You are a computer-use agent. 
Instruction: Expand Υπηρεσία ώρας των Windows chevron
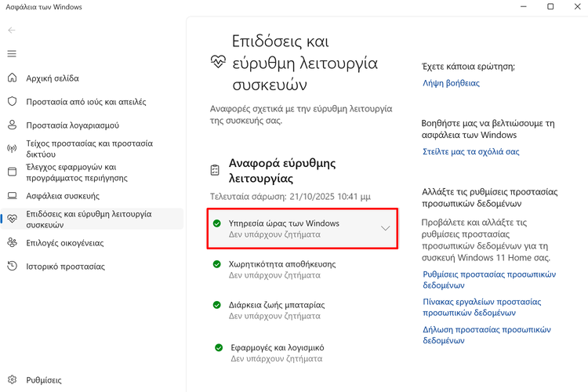[x=385, y=229]
